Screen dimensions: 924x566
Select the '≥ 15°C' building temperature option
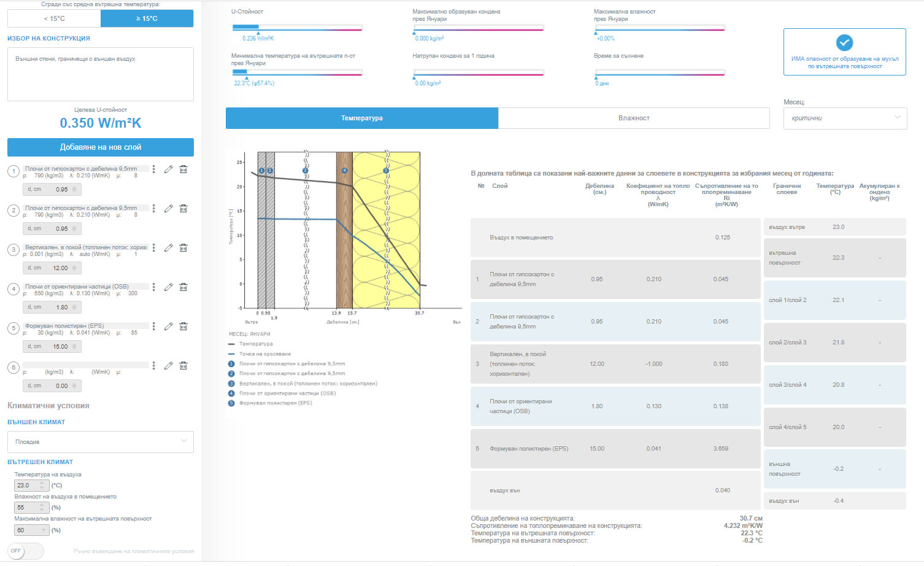(147, 18)
